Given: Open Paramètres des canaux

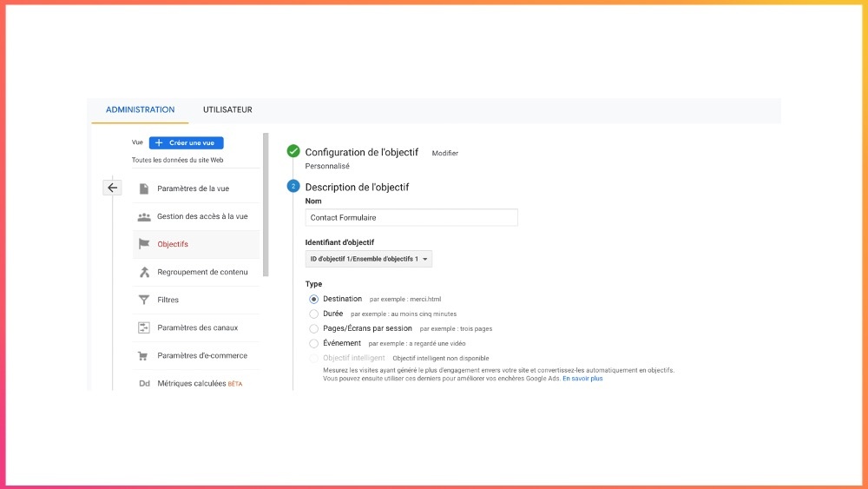Looking at the screenshot, I should point(196,327).
